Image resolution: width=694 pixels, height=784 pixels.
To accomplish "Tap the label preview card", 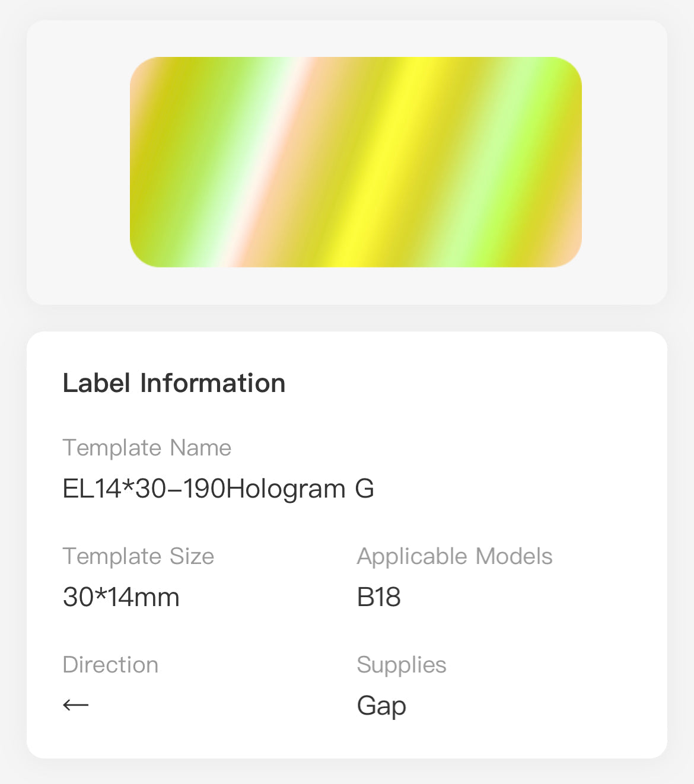I will [x=346, y=161].
